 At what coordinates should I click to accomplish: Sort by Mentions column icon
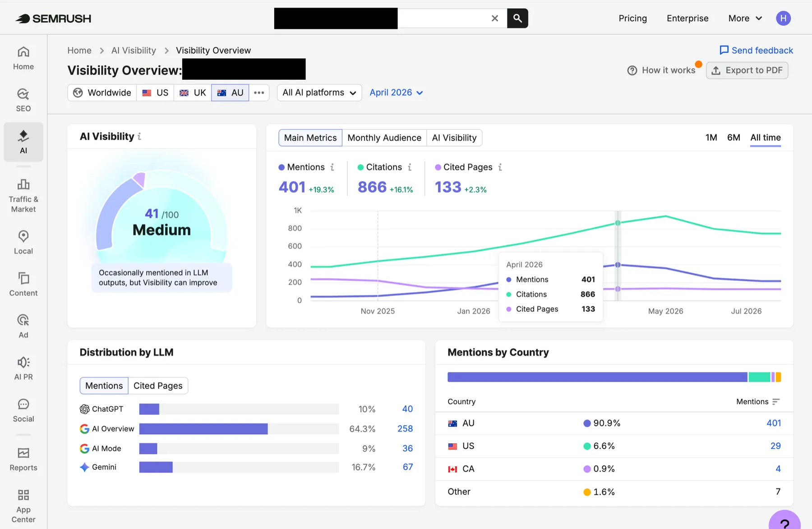coord(776,402)
